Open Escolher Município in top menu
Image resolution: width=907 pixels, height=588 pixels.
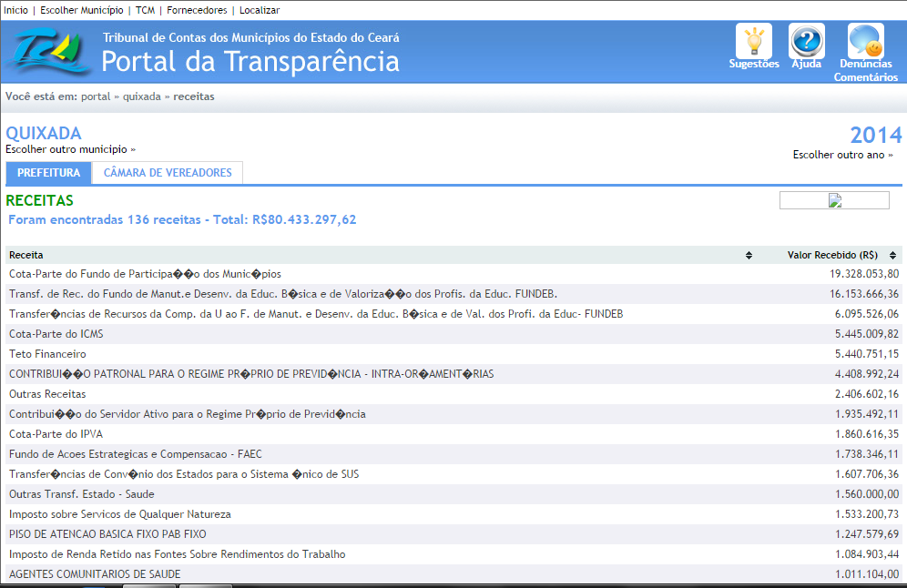pyautogui.click(x=82, y=10)
